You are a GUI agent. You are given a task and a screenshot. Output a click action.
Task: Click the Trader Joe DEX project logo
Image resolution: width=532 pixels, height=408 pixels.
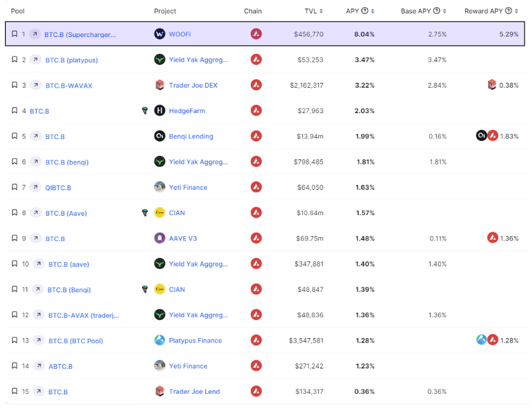click(159, 85)
